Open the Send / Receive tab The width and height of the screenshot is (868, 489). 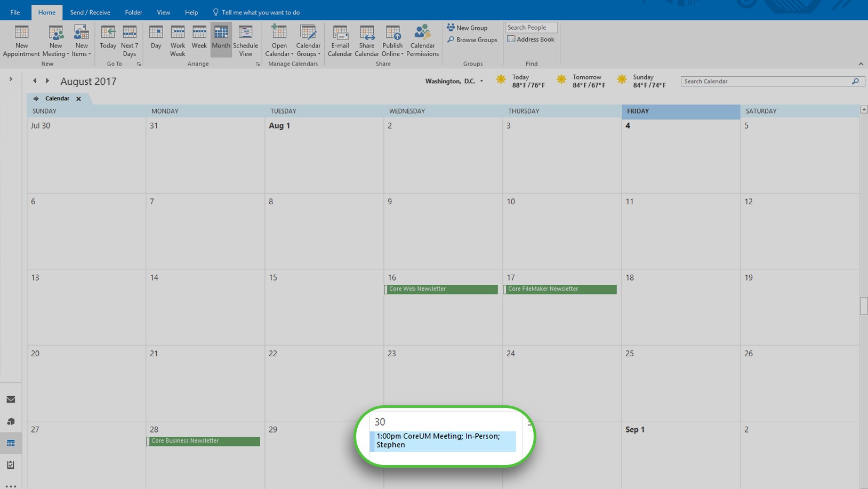click(90, 12)
